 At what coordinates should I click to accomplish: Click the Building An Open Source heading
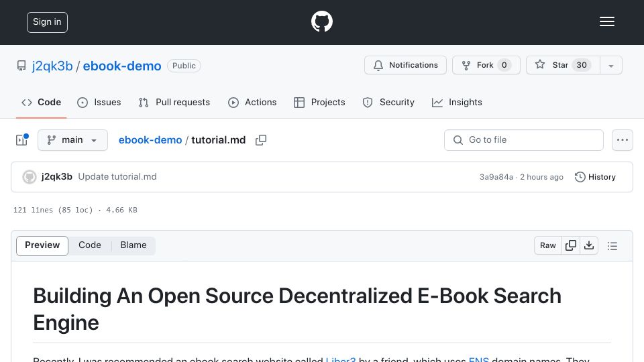point(297,309)
